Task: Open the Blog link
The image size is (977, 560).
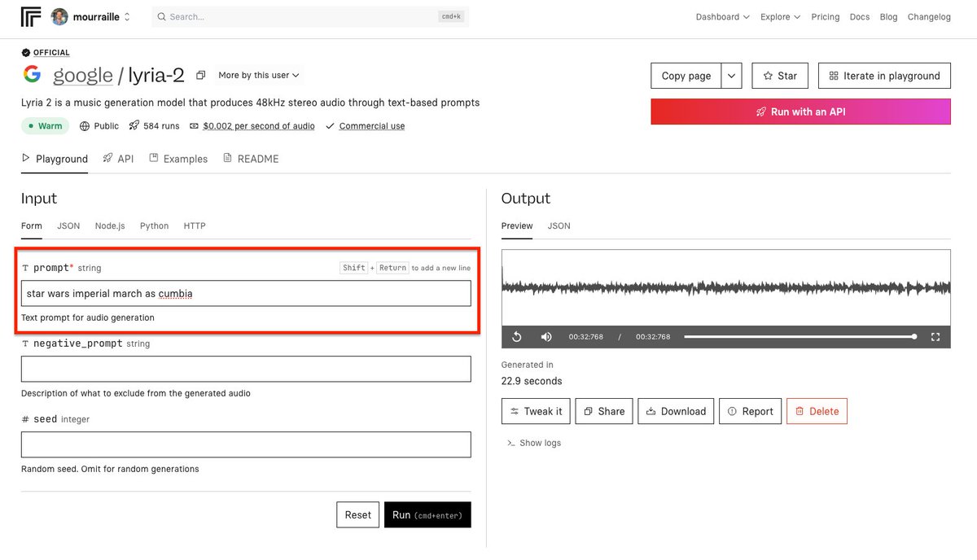Action: 888,16
